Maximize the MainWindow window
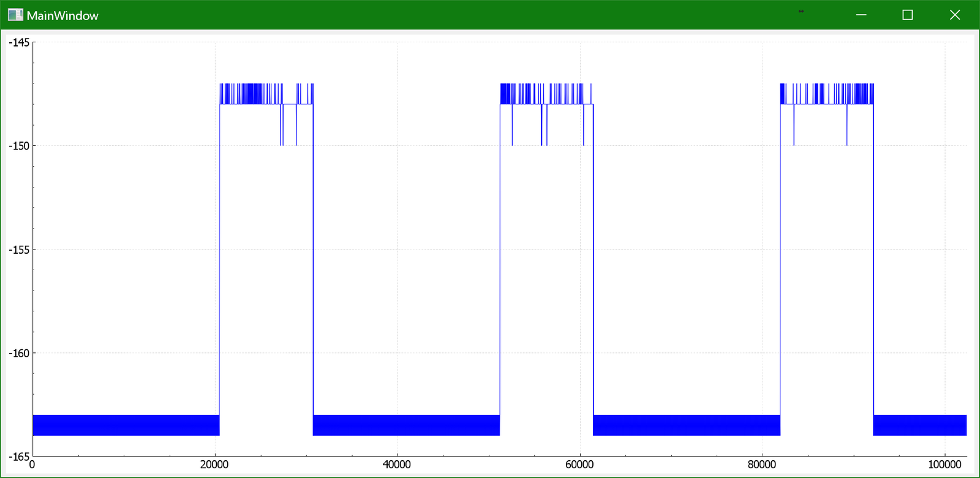Screen dimensions: 980x478 click(x=908, y=15)
